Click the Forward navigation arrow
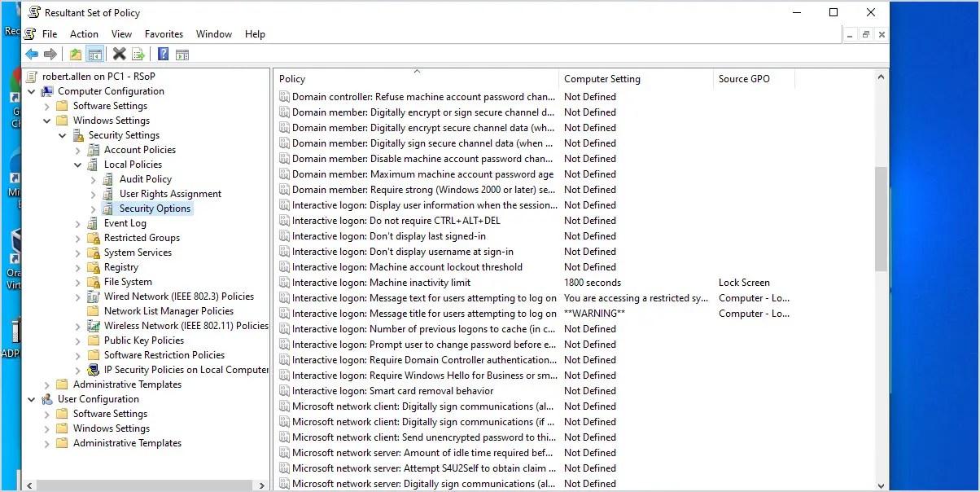 point(50,54)
